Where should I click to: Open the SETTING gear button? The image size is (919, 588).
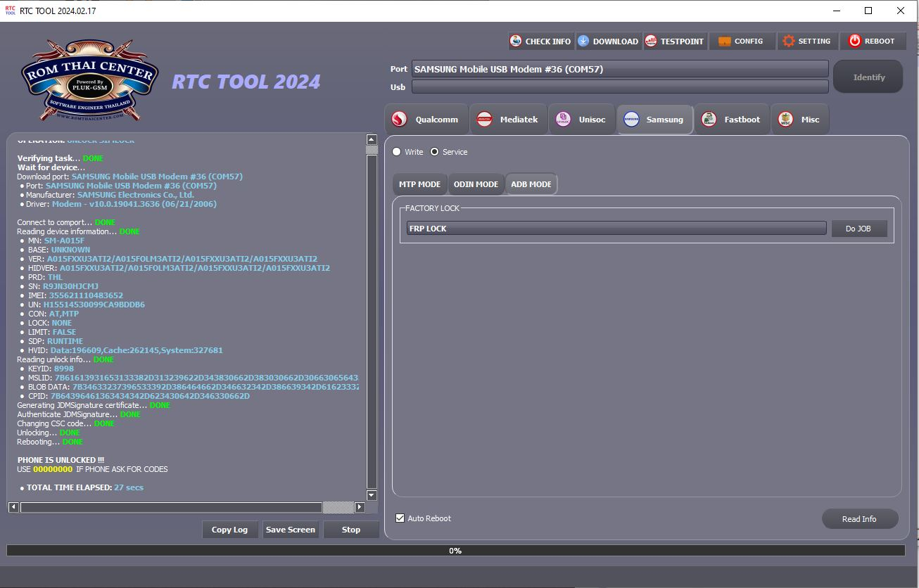[808, 41]
